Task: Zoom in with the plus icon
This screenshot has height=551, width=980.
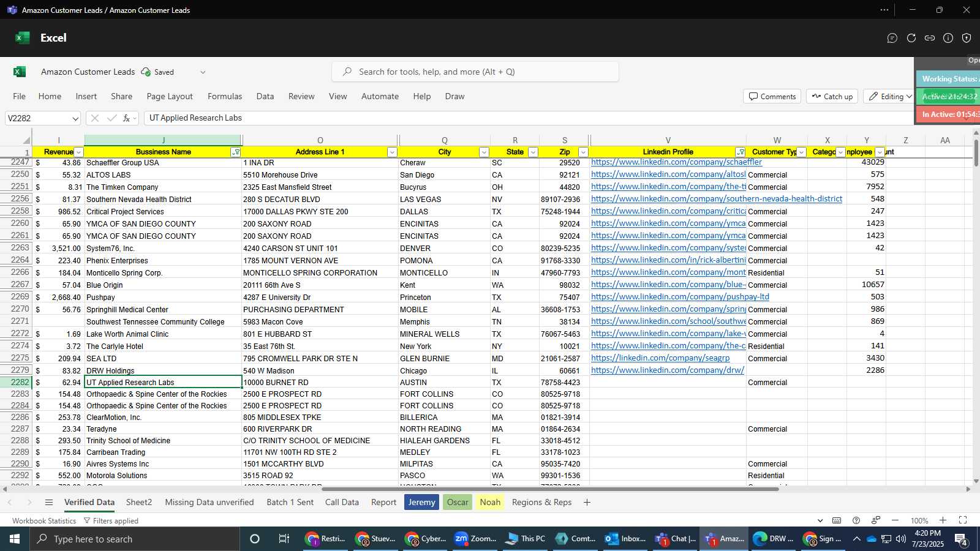Action: click(x=943, y=520)
